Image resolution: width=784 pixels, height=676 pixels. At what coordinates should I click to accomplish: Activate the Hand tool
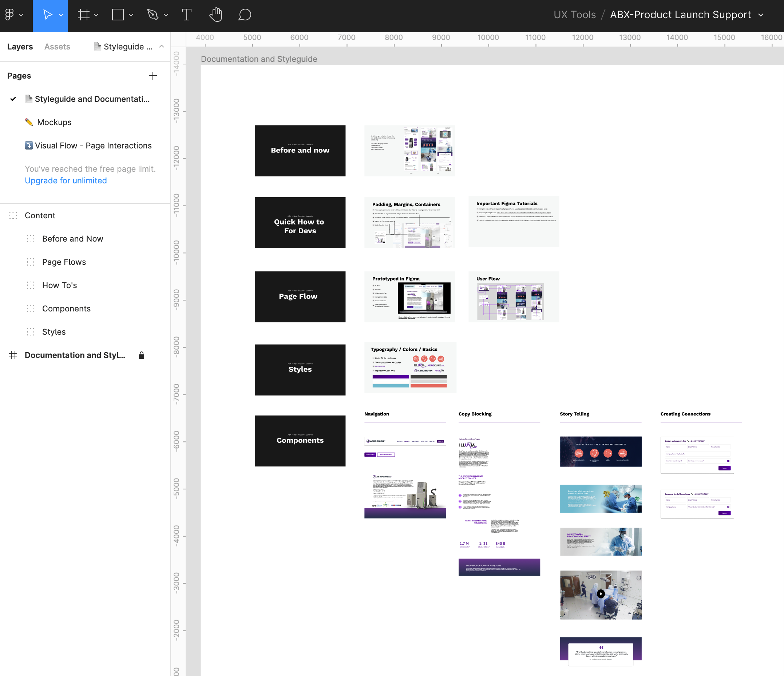[x=216, y=15]
